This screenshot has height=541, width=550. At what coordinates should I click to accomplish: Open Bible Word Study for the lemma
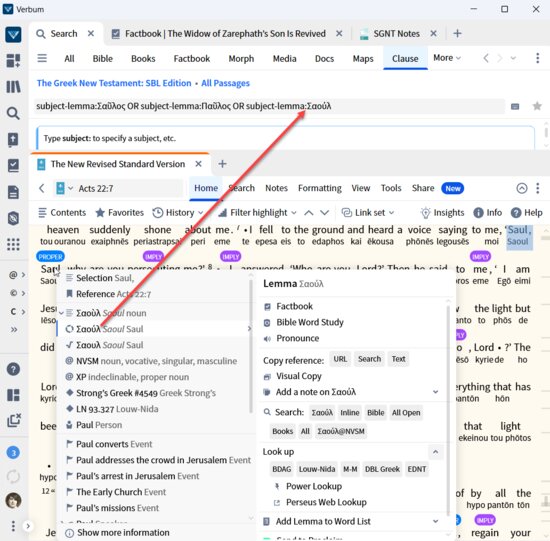pyautogui.click(x=310, y=322)
